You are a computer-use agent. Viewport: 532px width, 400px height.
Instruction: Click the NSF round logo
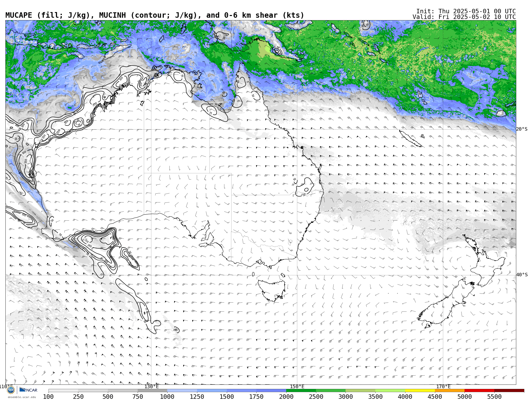click(11, 390)
